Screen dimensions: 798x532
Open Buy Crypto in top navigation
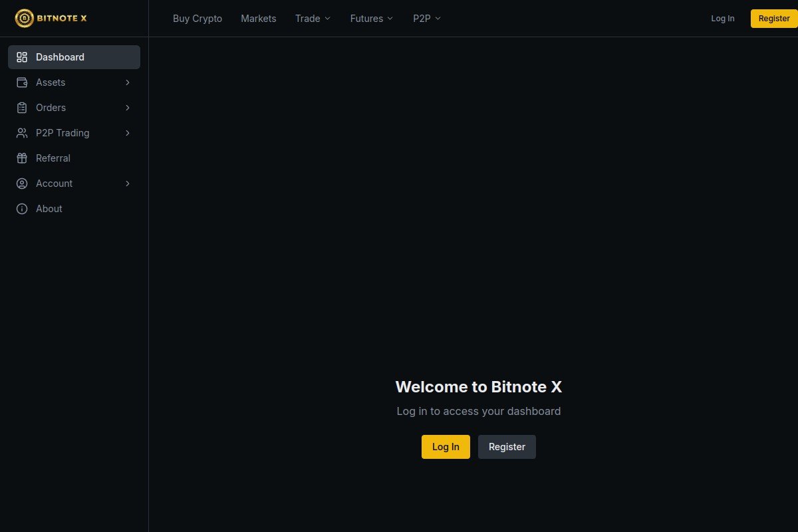198,19
